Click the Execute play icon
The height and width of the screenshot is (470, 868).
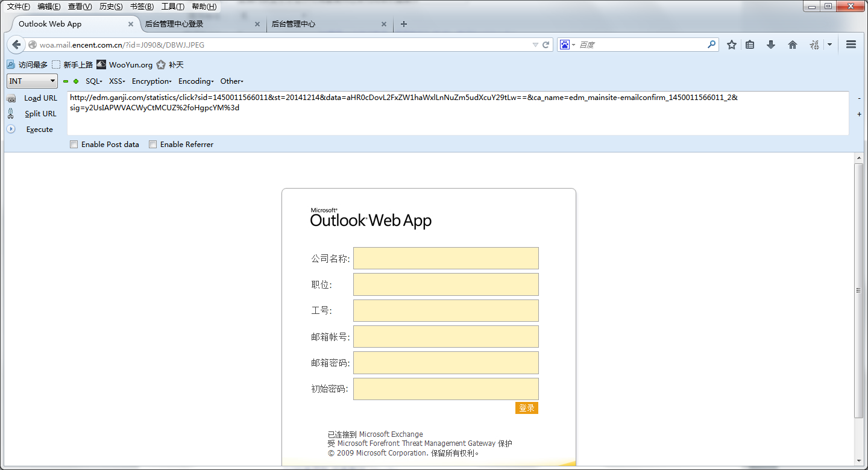[11, 129]
